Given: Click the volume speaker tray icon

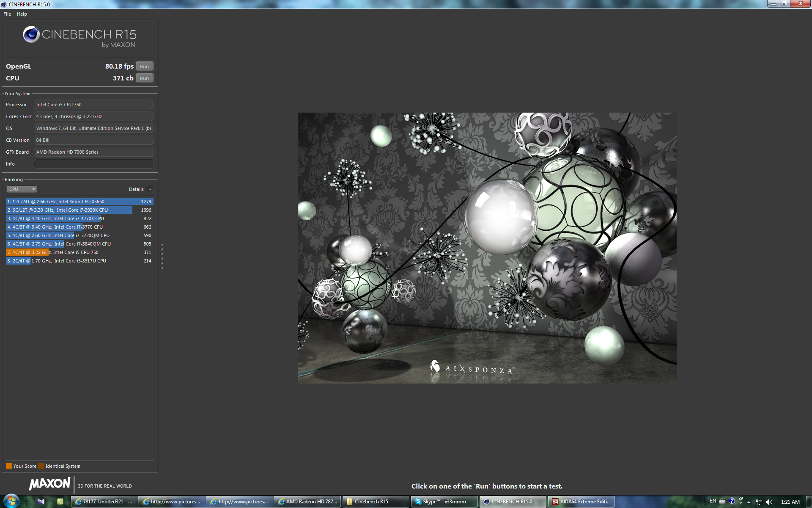Looking at the screenshot, I should click(x=769, y=502).
